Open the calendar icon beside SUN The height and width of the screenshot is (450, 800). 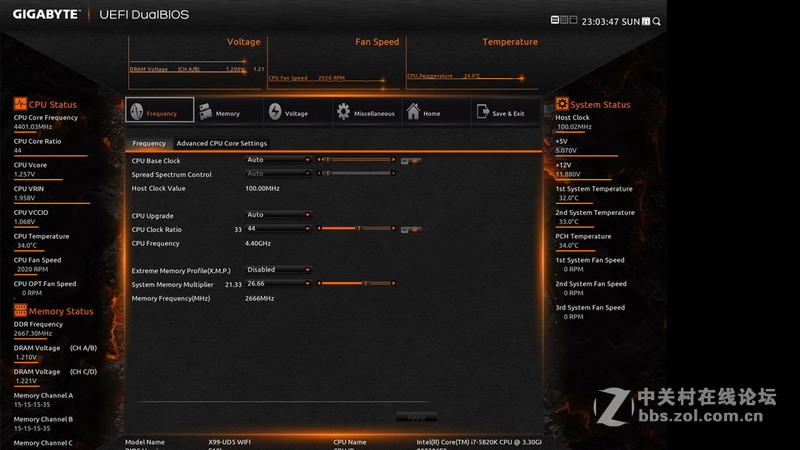tap(646, 21)
